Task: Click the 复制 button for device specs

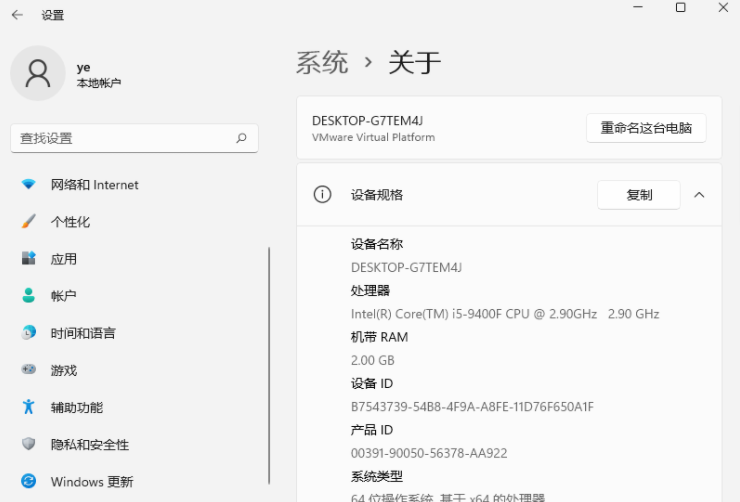Action: (638, 195)
